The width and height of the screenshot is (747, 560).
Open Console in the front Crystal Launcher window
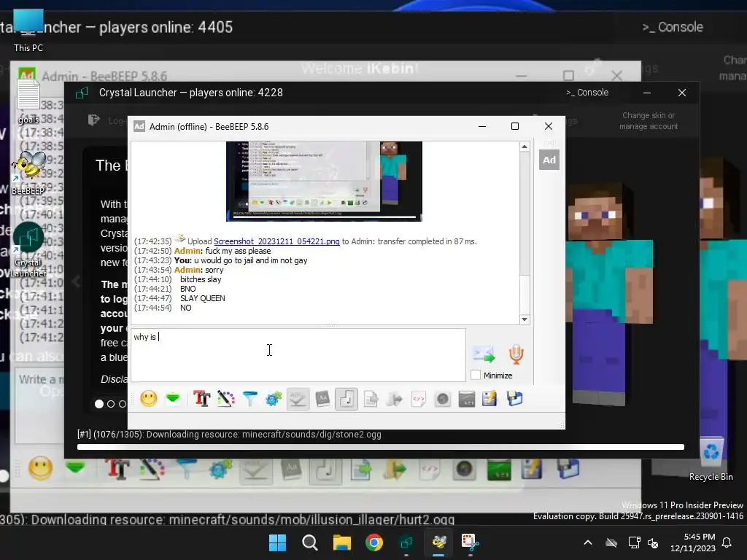[587, 93]
